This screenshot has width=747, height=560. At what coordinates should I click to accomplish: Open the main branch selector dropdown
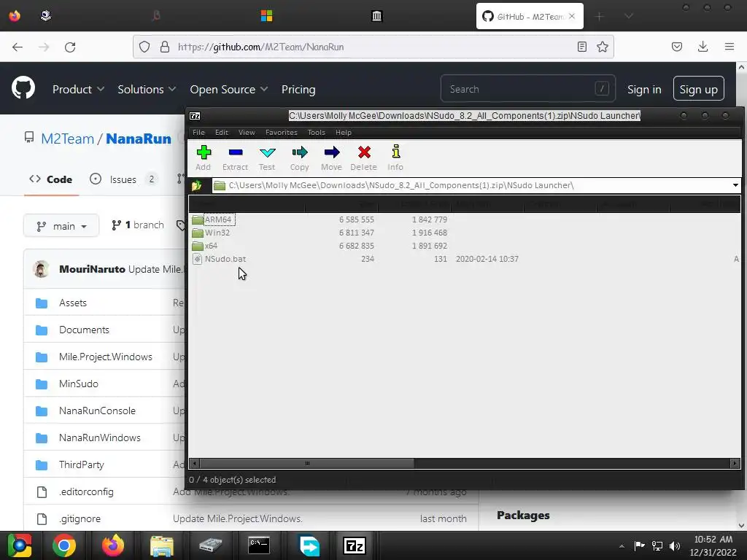61,226
